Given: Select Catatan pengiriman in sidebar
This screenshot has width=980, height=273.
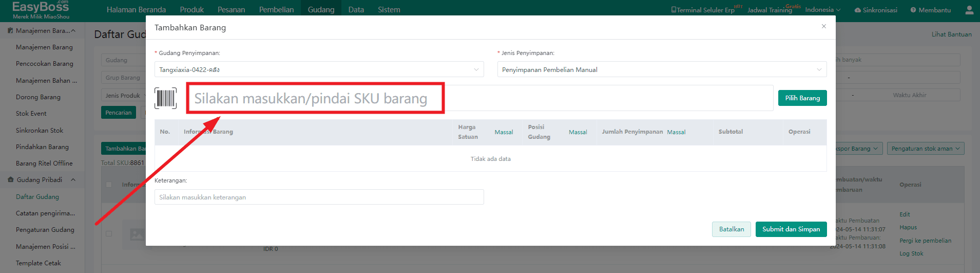Looking at the screenshot, I should point(45,213).
